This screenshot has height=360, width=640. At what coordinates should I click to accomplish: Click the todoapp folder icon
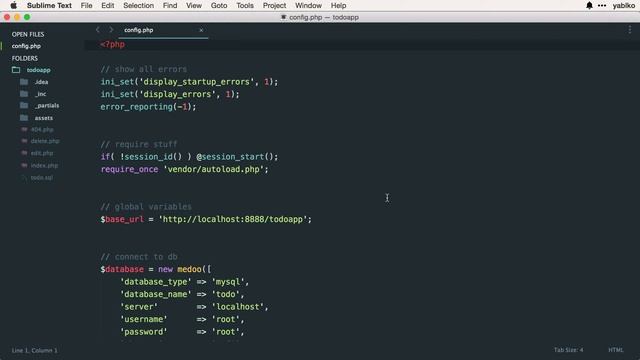coord(16,70)
